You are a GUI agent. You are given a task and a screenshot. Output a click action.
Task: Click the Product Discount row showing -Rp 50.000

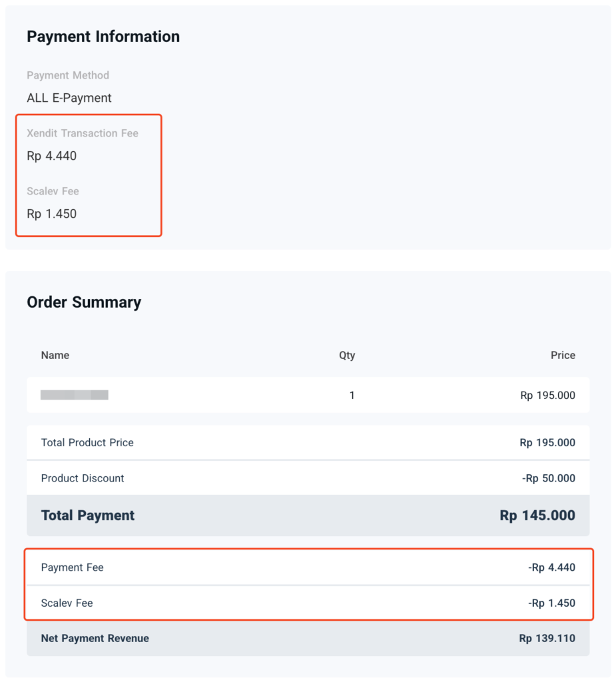[308, 478]
